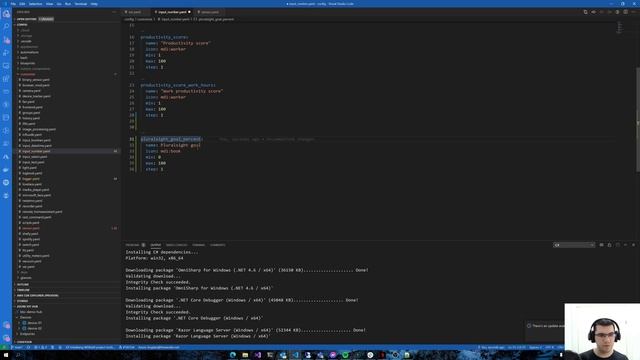
Task: Expand the automations folder
Action: click(29, 52)
